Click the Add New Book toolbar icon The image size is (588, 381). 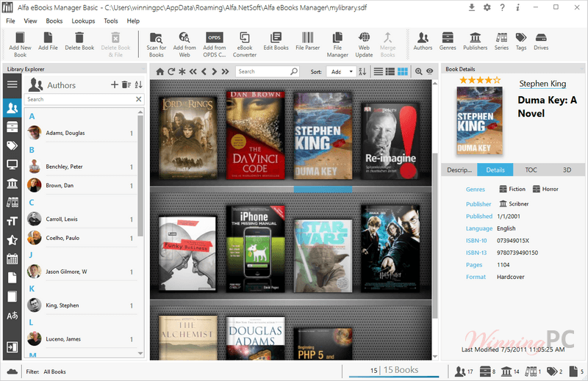coord(20,44)
